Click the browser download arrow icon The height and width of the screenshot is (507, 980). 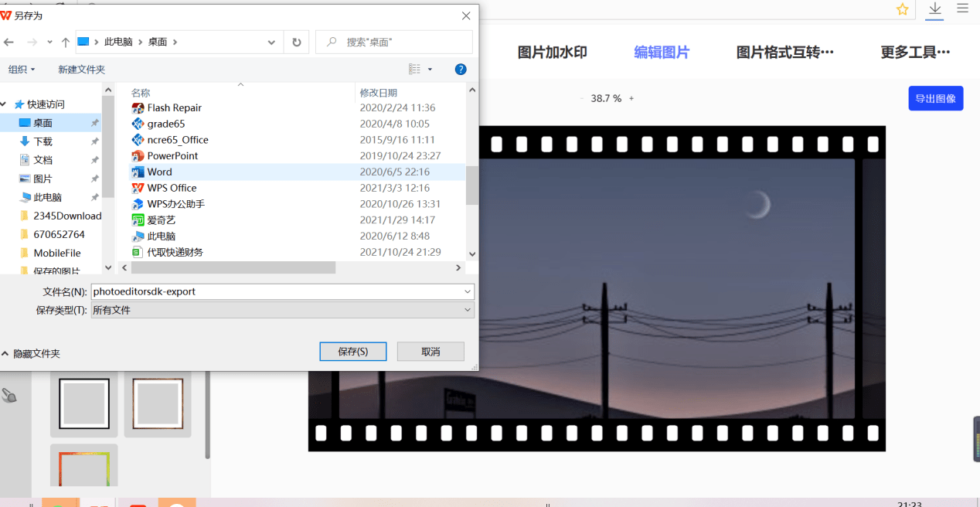tap(935, 9)
